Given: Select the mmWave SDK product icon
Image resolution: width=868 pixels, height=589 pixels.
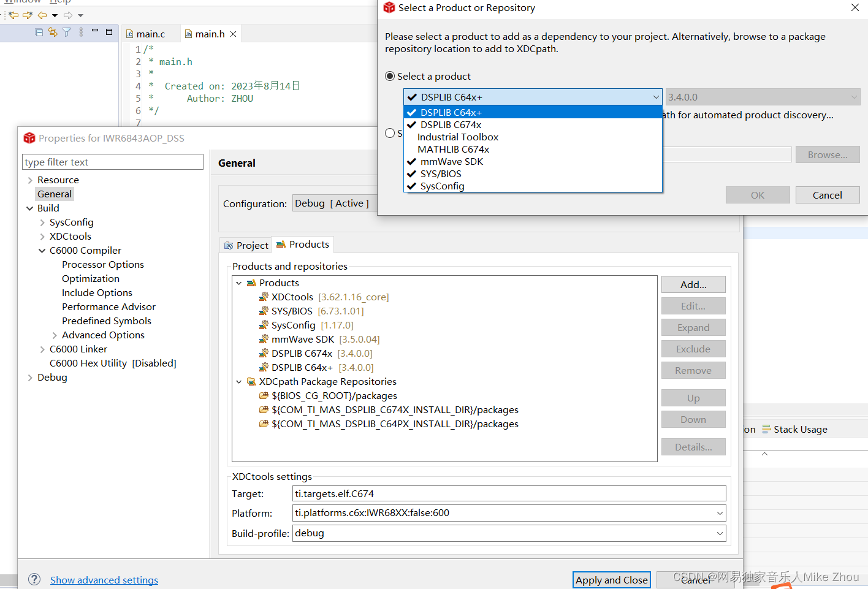Looking at the screenshot, I should (264, 340).
